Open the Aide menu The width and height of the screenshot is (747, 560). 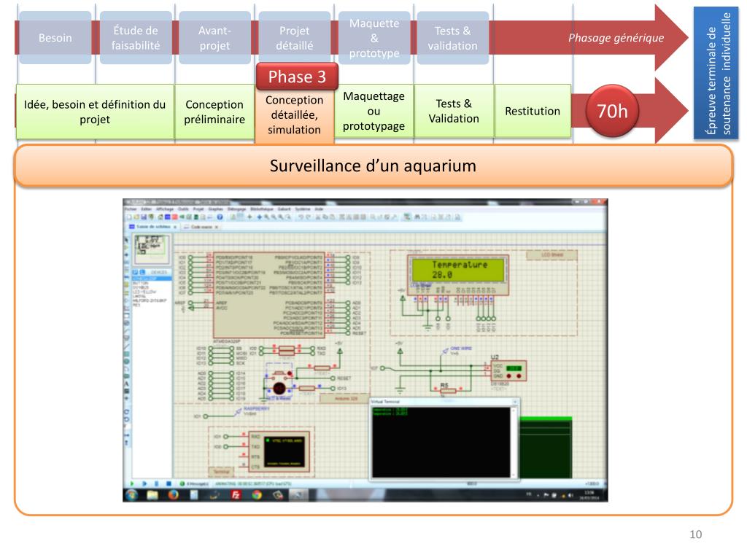319,209
